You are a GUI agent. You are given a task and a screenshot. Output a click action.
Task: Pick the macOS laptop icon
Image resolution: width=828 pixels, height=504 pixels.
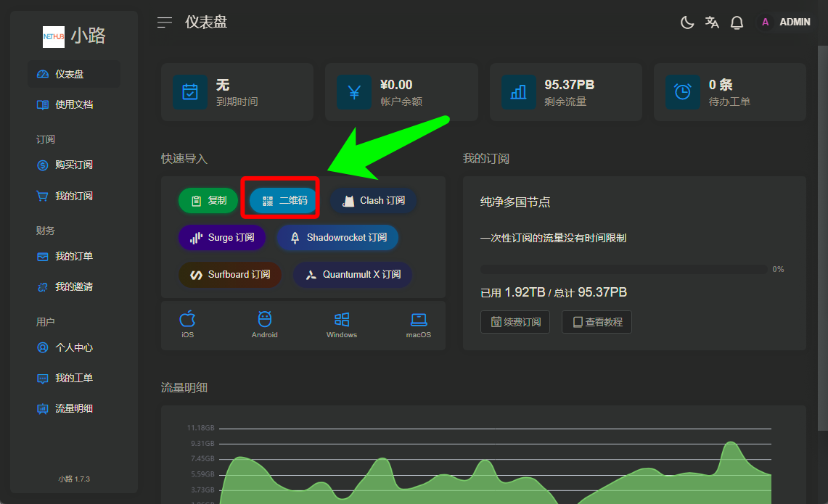419,324
